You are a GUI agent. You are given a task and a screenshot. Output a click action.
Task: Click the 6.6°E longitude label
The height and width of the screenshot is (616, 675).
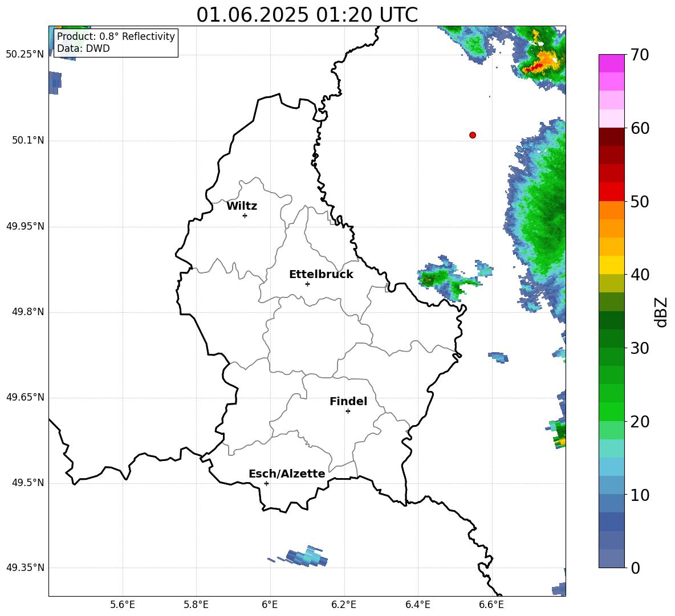coord(491,605)
